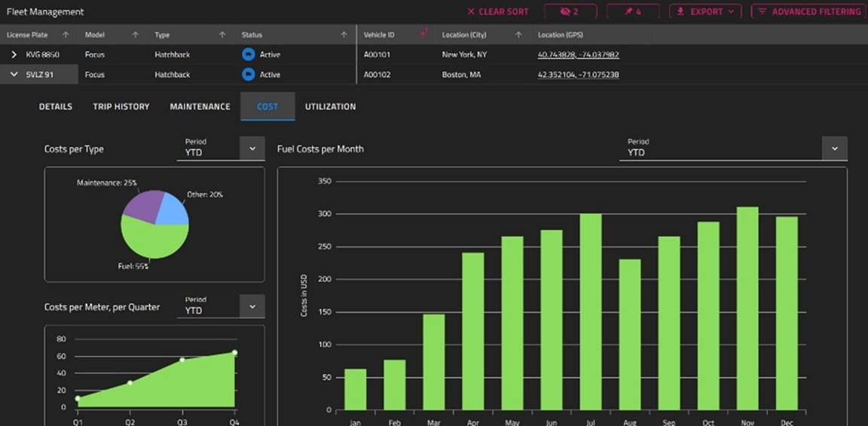
Task: Open New York GPS coordinates link
Action: tap(578, 54)
